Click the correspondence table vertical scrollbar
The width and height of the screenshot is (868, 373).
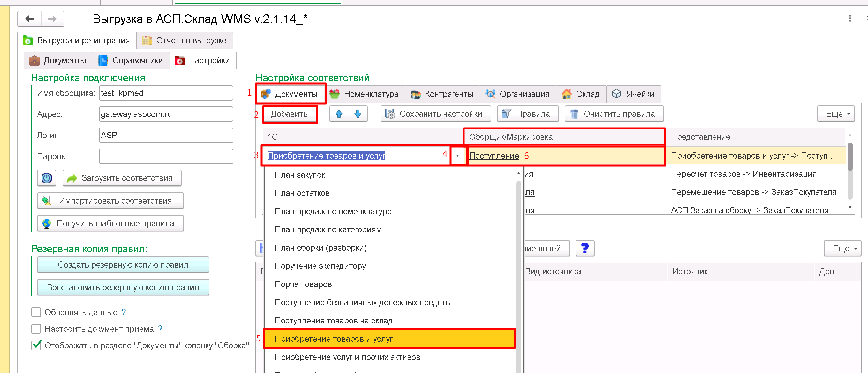tap(850, 157)
